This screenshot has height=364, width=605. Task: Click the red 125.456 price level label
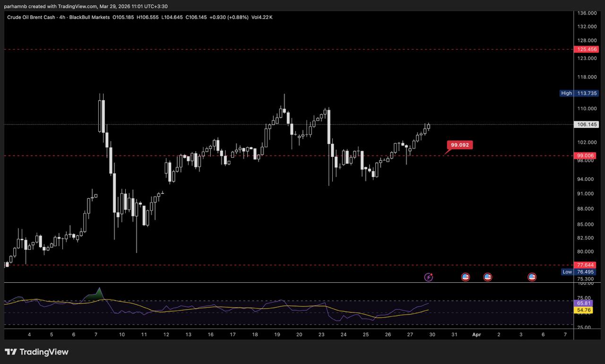(x=585, y=49)
